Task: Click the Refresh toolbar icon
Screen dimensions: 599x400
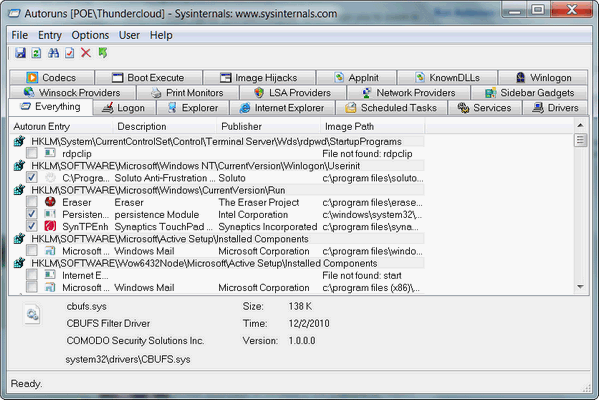Action: pyautogui.click(x=36, y=53)
